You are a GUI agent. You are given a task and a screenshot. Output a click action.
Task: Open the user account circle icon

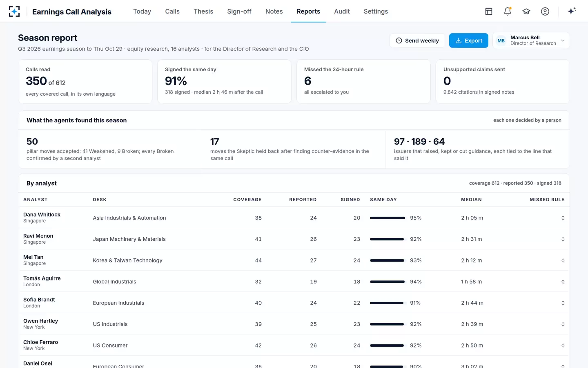pos(545,11)
